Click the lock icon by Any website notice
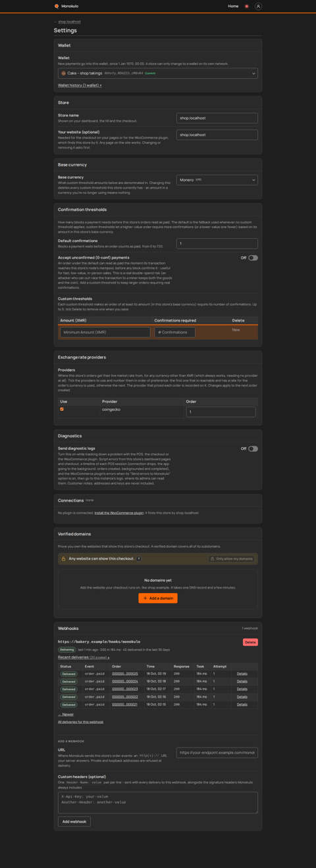 coord(63,559)
